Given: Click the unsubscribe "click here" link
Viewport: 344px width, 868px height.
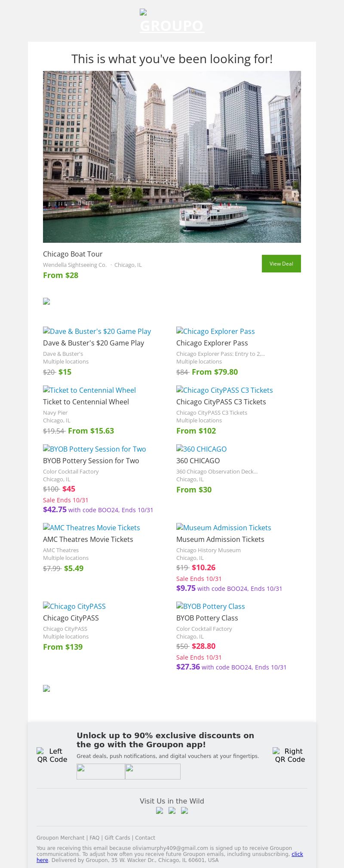Looking at the screenshot, I should (297, 854).
